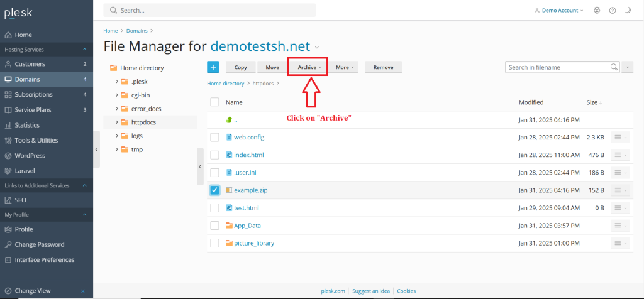Click the Plesk mascot icon in header
Viewport: 644px width, 299px height.
click(597, 11)
